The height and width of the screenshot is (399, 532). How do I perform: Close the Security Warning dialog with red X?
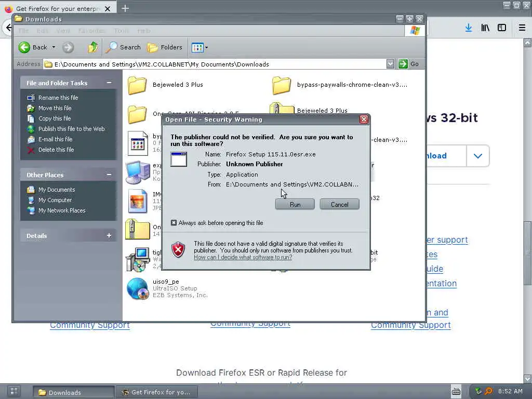[x=364, y=119]
